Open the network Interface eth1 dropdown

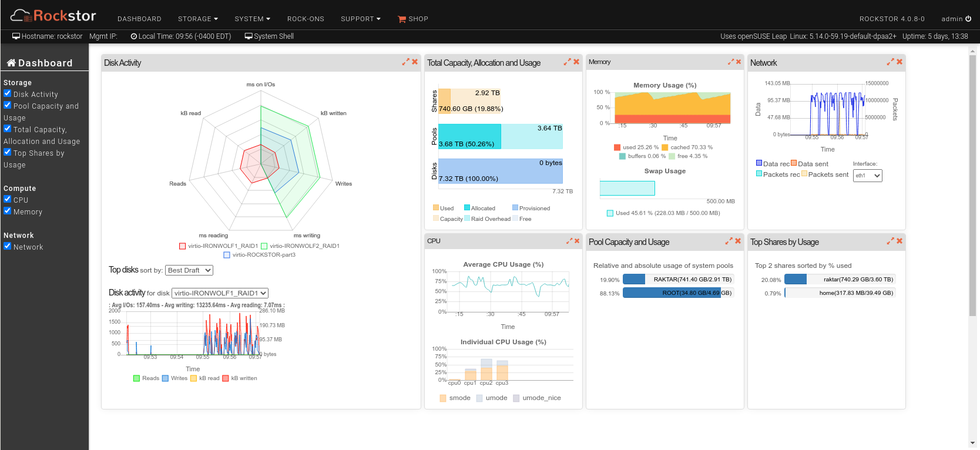pos(868,176)
